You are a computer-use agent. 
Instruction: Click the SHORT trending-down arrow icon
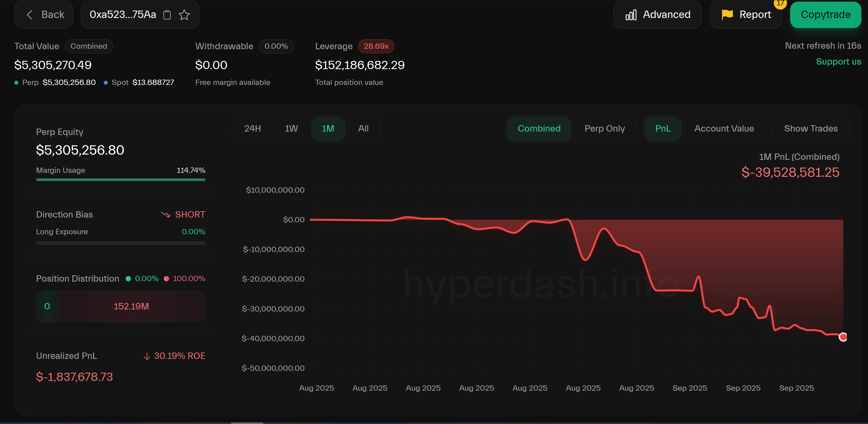(x=166, y=215)
